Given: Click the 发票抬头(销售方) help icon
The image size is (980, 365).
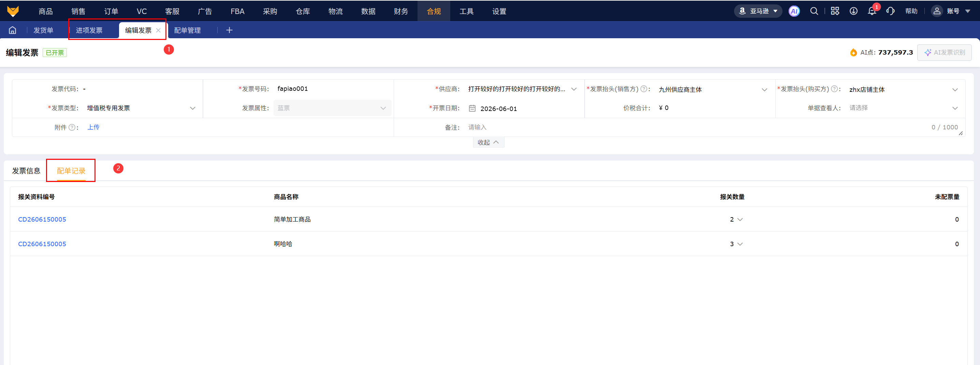Looking at the screenshot, I should (x=644, y=89).
